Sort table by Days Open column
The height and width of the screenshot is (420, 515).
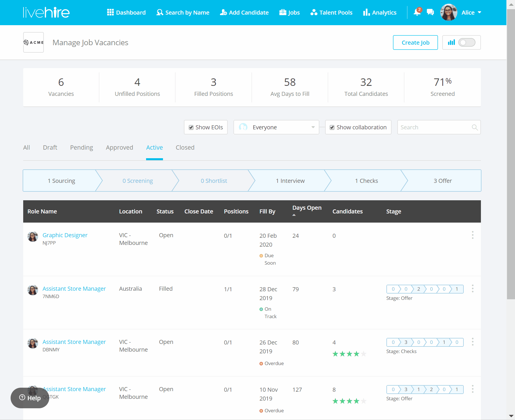[x=307, y=208]
